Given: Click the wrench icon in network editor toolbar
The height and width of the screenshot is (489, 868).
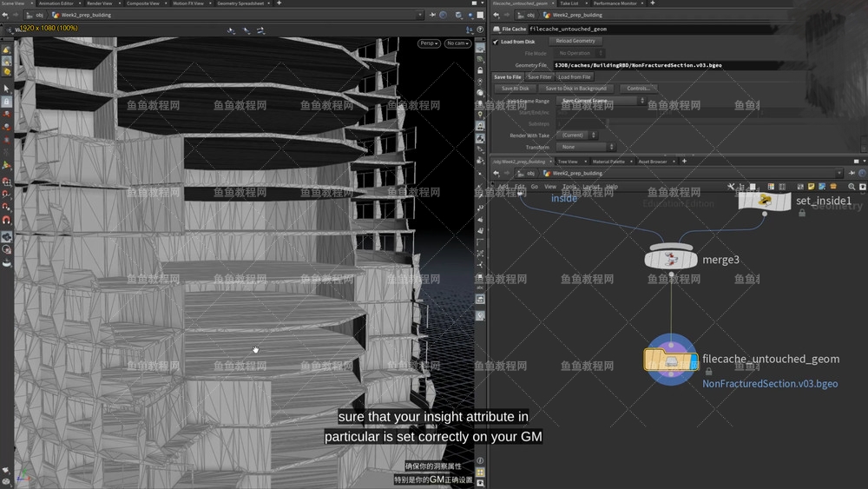Looking at the screenshot, I should click(x=731, y=187).
